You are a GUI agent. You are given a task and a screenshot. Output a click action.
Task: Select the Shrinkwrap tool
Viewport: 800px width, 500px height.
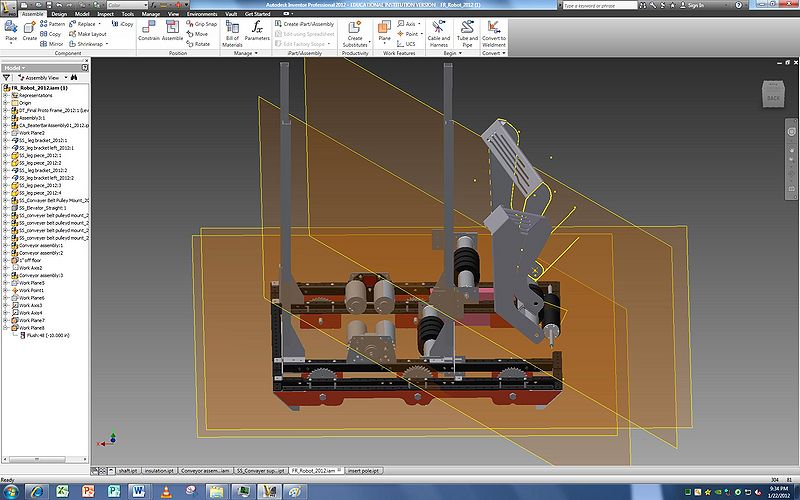(x=86, y=44)
